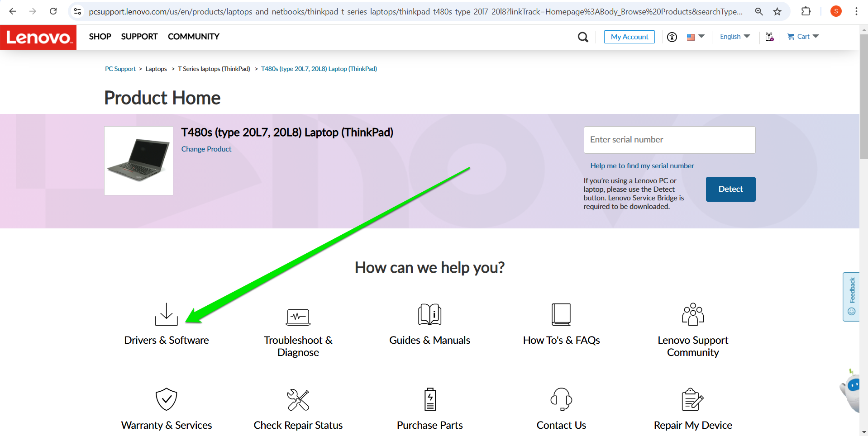The image size is (868, 436).
Task: Open the Troubleshoot & Diagnose monitor icon
Action: tap(298, 317)
